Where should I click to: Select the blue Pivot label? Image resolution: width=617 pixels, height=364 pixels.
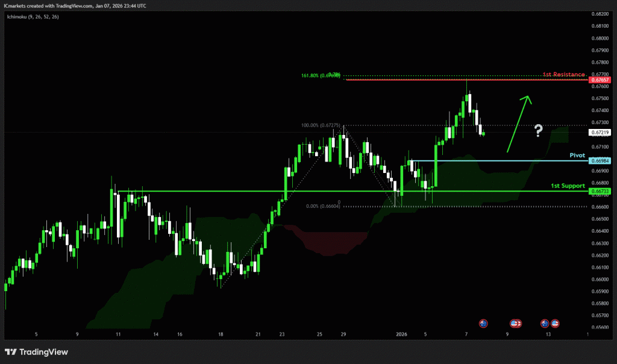578,155
